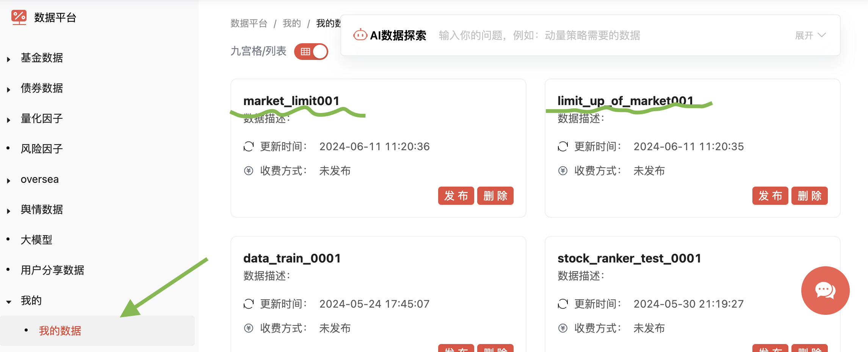Click the yen fee icon on market_limit001
The image size is (868, 352).
249,171
